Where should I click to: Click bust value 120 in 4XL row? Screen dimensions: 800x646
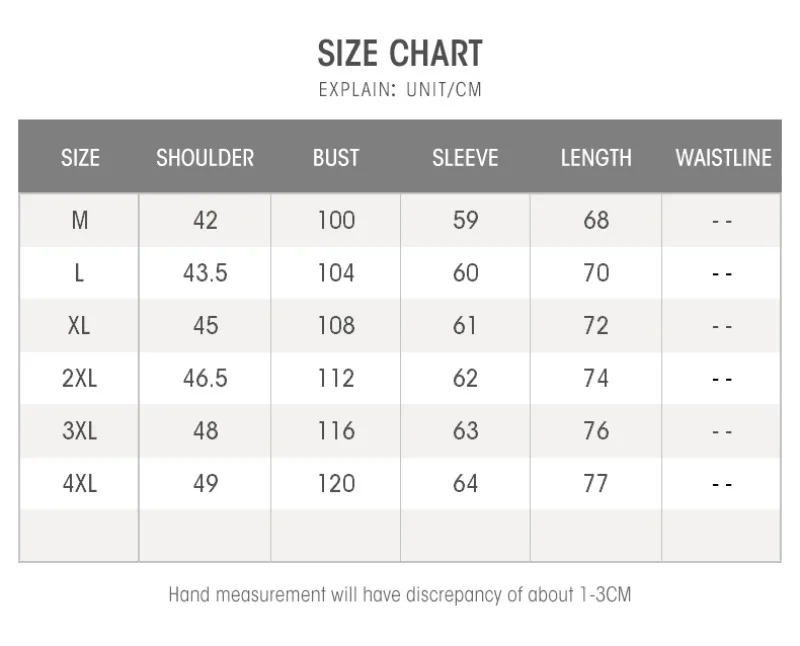(336, 483)
